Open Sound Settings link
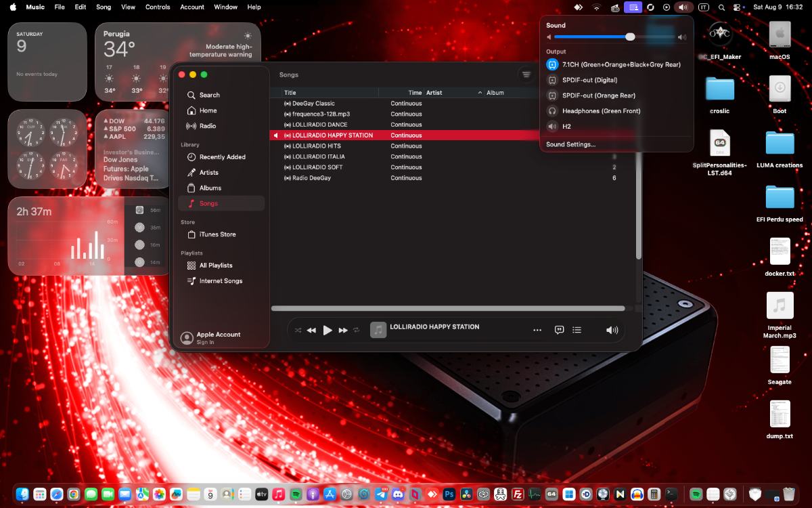The height and width of the screenshot is (508, 812). (x=571, y=144)
